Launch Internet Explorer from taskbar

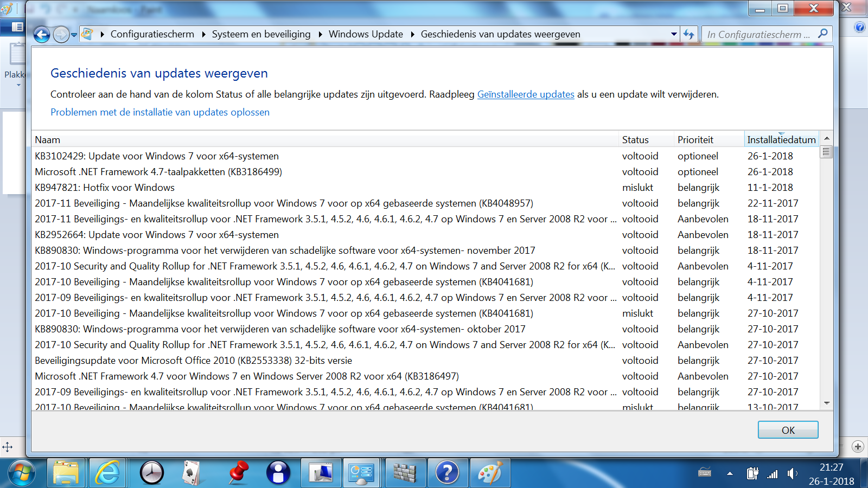click(107, 473)
